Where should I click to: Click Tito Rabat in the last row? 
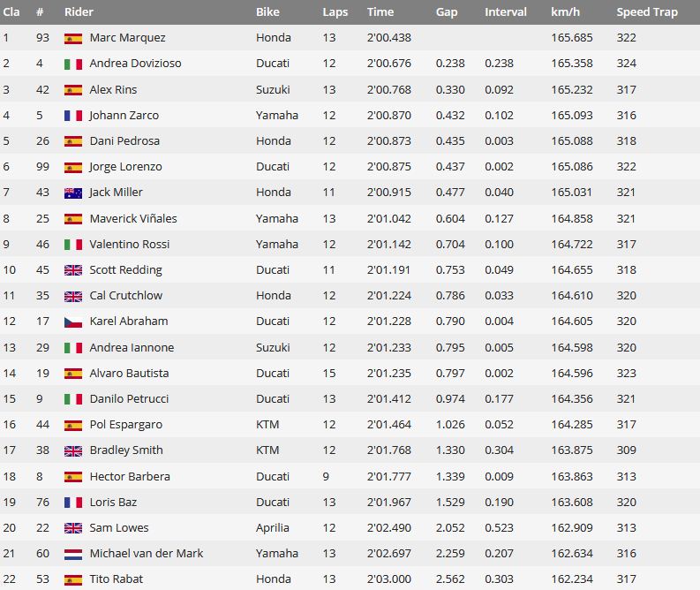(116, 579)
